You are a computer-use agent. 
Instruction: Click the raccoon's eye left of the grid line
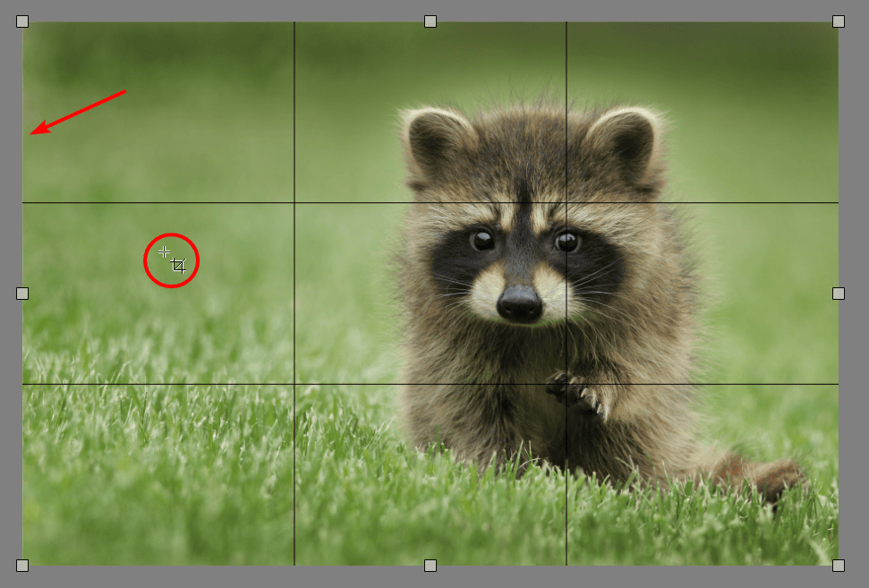pyautogui.click(x=482, y=240)
